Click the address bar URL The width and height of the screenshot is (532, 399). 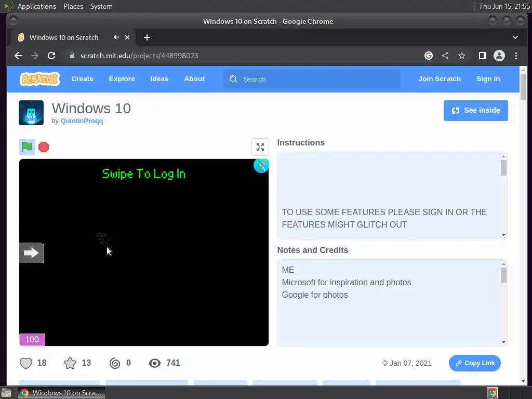(139, 56)
